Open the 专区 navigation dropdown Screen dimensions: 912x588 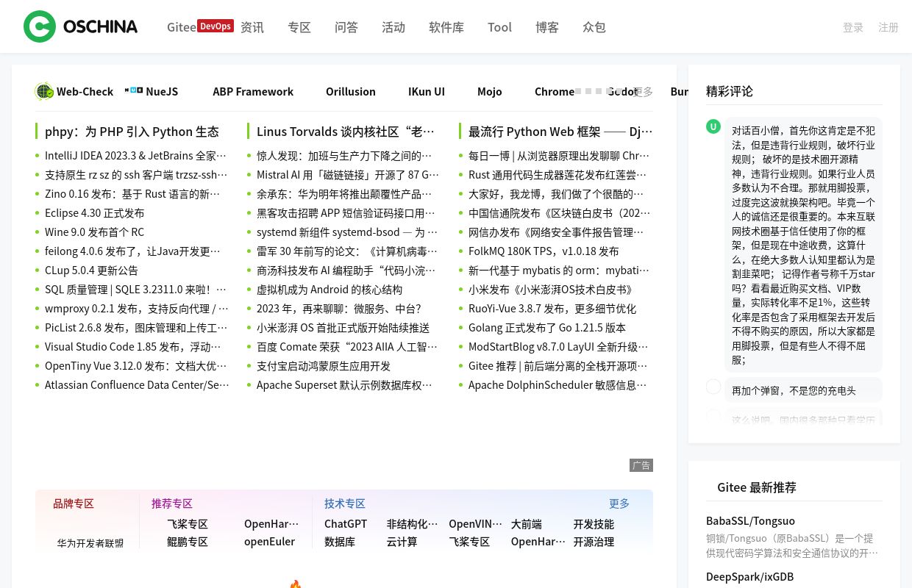pyautogui.click(x=299, y=26)
